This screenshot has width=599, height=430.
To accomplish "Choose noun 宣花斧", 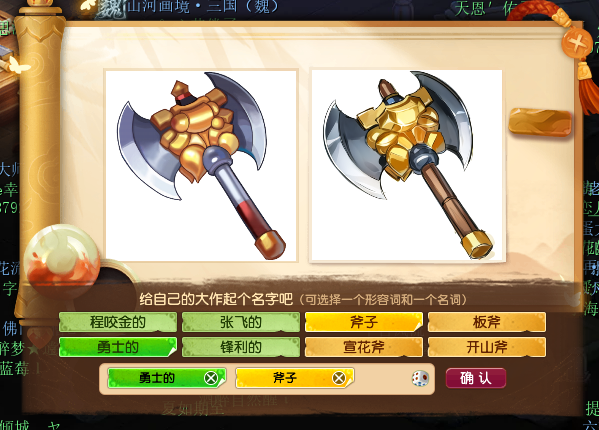I will [x=364, y=347].
